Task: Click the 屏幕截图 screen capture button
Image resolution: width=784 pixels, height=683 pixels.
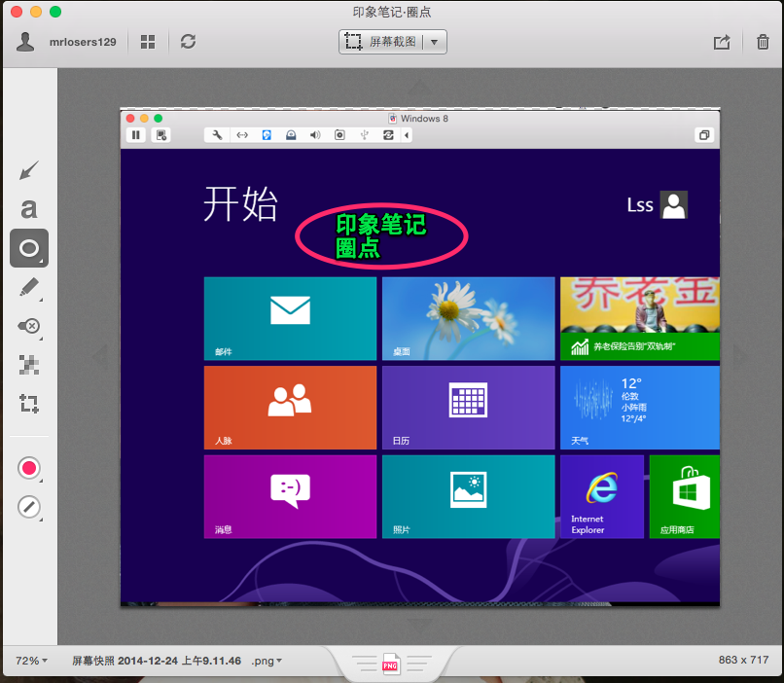Action: [x=381, y=42]
